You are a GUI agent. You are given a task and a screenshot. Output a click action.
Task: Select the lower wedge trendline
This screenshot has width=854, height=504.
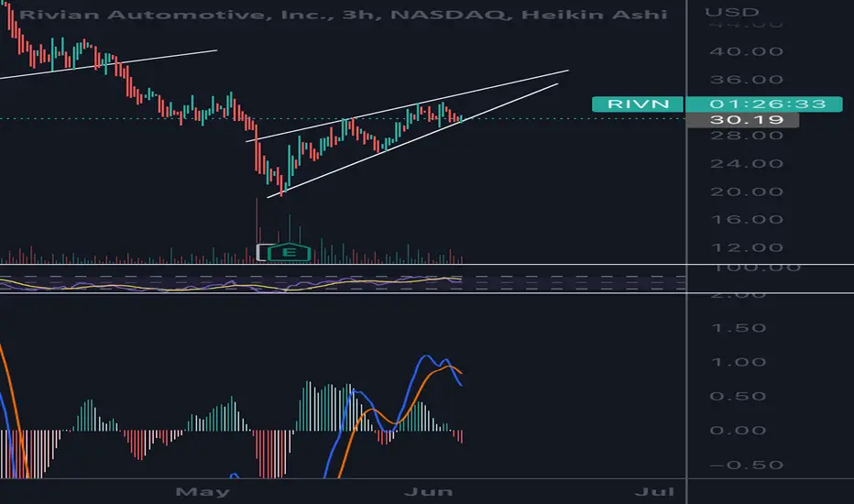click(414, 140)
